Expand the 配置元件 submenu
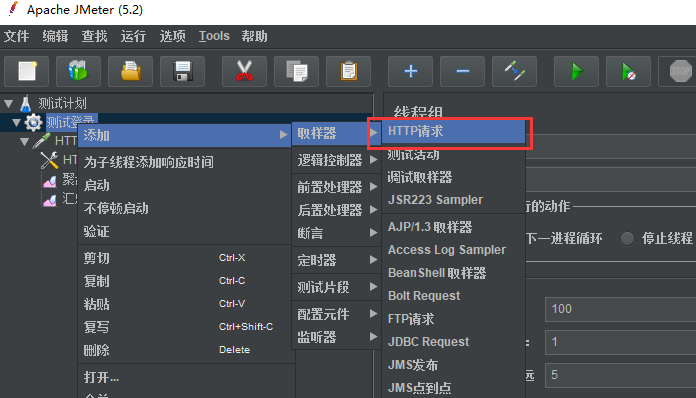696x398 pixels. tap(336, 315)
